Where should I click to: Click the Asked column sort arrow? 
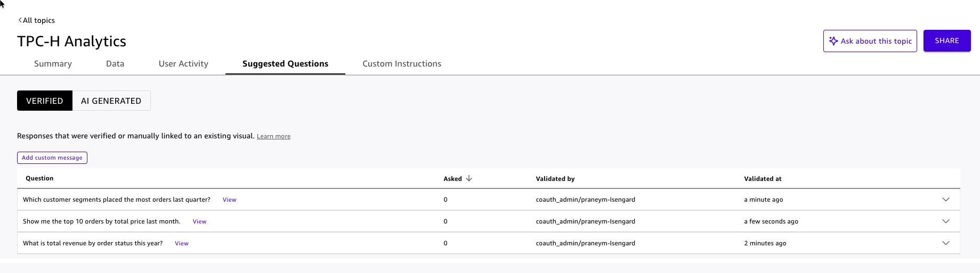[x=469, y=179]
